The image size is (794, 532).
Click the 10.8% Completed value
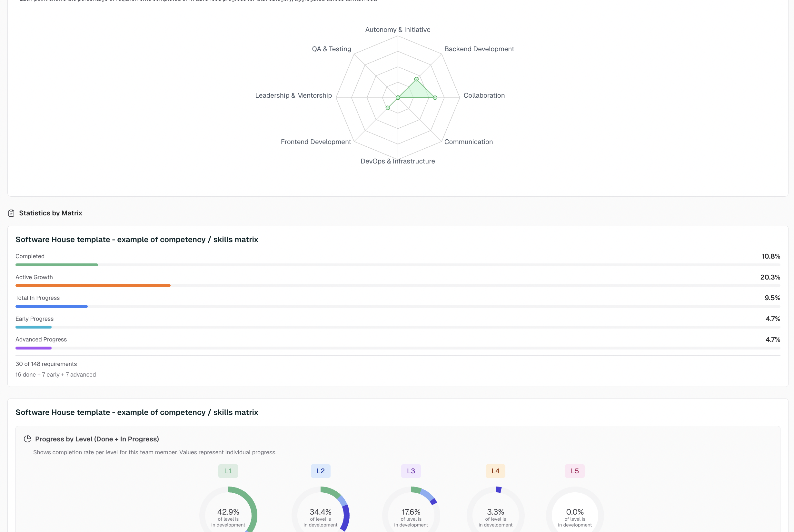(x=770, y=257)
